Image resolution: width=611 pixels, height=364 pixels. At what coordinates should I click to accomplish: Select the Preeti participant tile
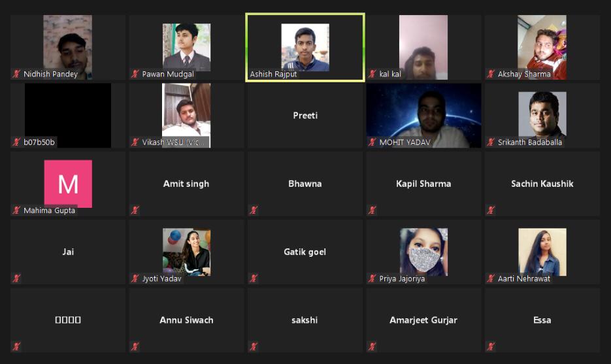pyautogui.click(x=305, y=116)
